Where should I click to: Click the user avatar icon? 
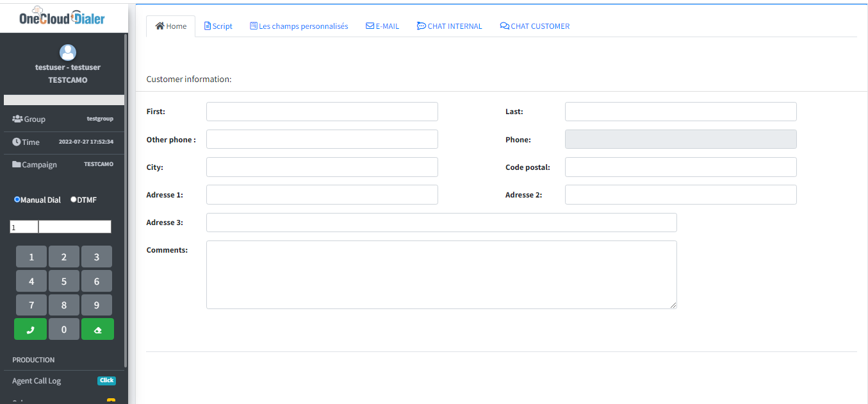tap(67, 53)
